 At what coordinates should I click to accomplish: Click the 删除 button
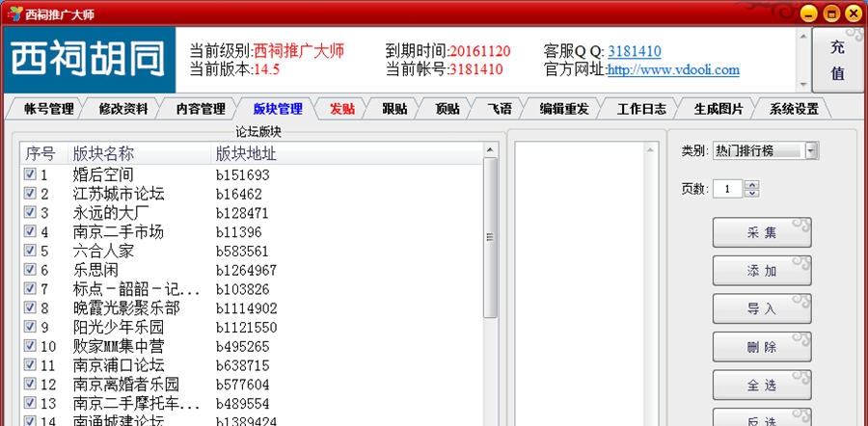pos(762,347)
